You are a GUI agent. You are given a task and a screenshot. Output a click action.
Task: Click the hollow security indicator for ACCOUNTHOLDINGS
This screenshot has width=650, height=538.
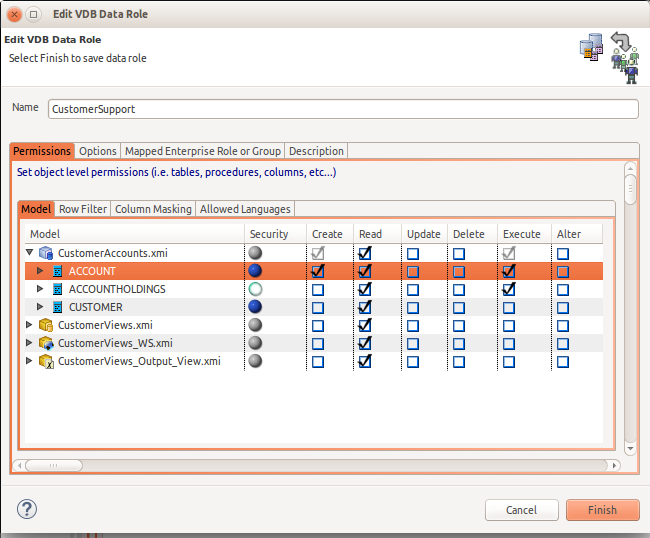255,289
